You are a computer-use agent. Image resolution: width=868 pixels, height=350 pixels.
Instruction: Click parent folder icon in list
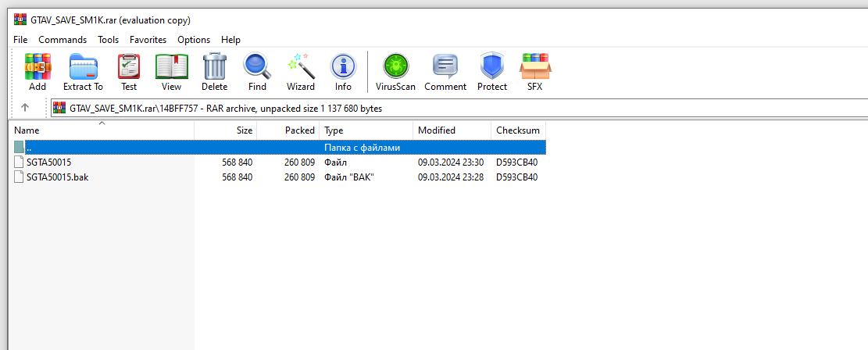pyautogui.click(x=20, y=148)
